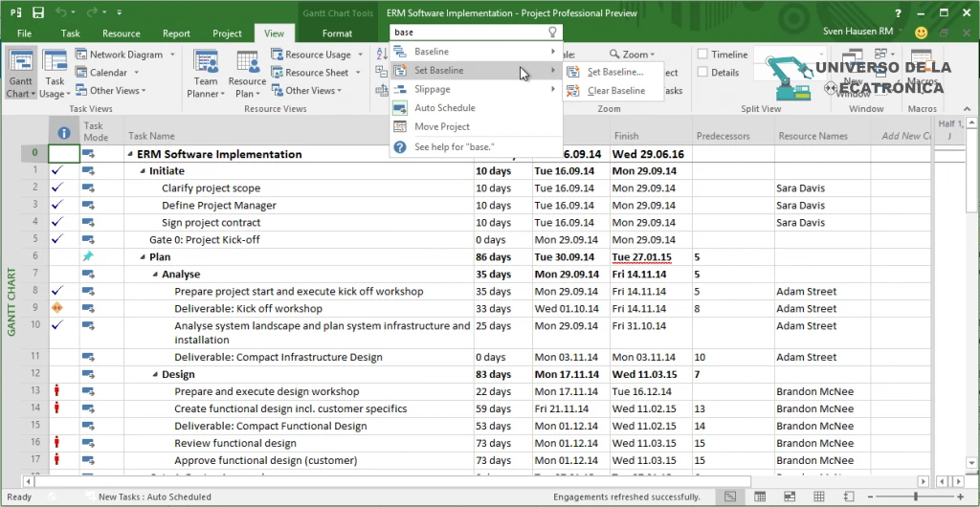Click "Brandon McNee" in row 13

click(x=815, y=391)
